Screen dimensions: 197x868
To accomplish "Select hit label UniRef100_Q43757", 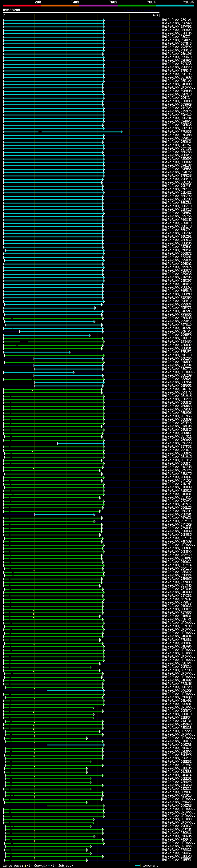I will pos(177,145).
